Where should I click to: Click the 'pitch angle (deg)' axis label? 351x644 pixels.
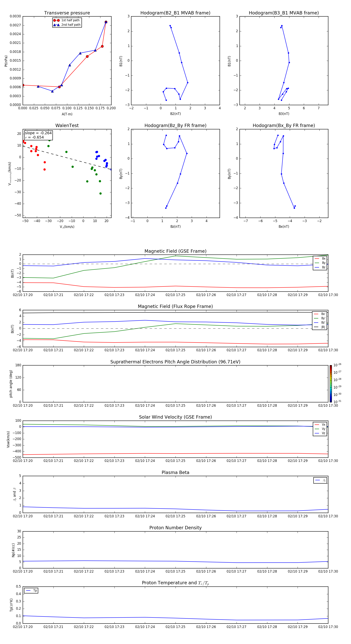coord(11,384)
